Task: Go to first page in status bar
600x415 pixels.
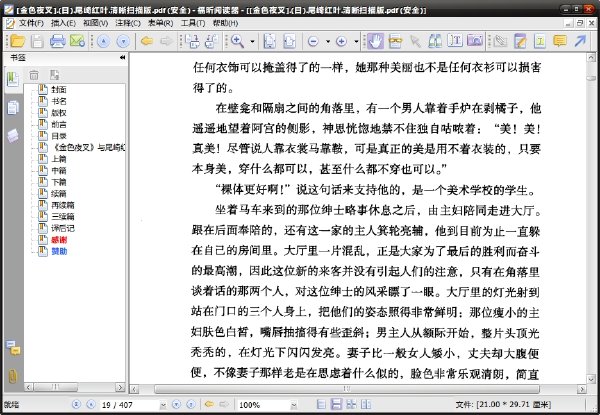Action: click(77, 404)
